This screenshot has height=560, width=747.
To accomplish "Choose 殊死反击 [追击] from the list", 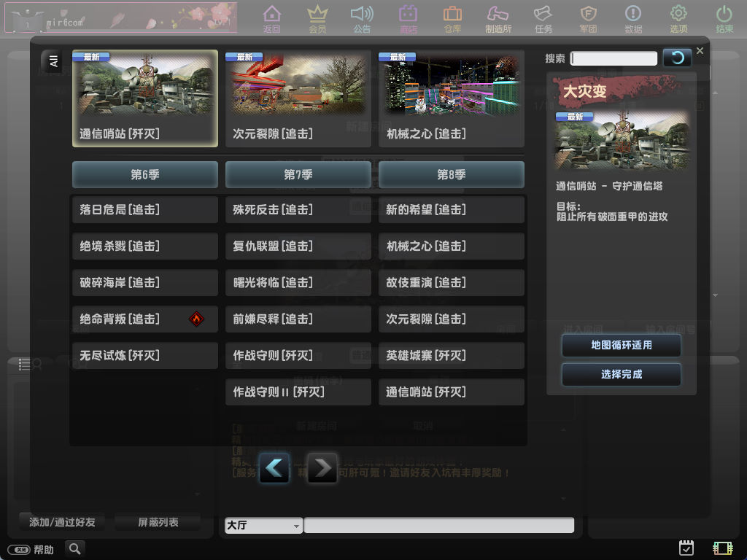I will 298,209.
